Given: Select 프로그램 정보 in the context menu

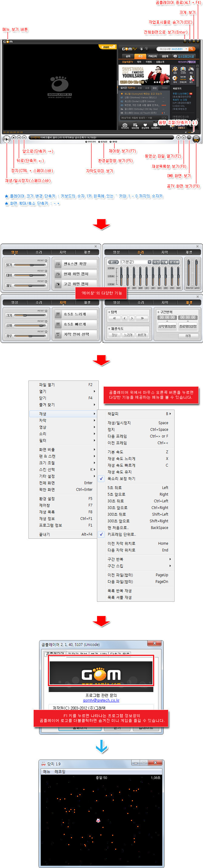Looking at the screenshot, I should tap(63, 525).
